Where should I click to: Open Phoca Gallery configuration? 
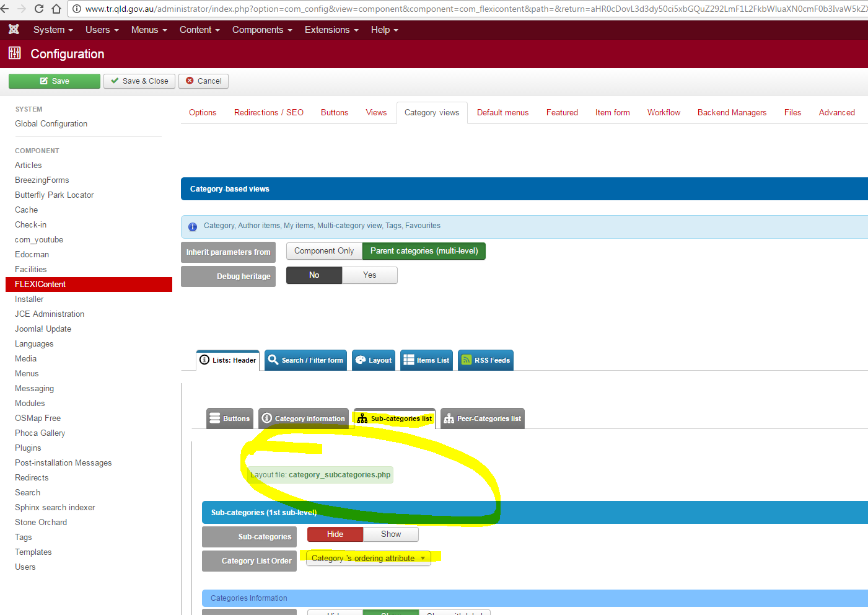pos(40,433)
